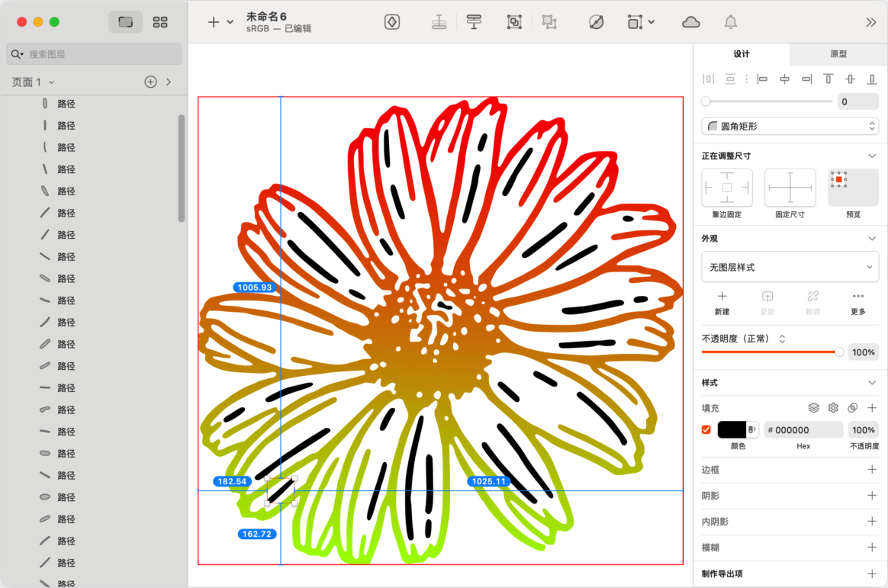This screenshot has width=888, height=588.
Task: Click distribute vertically icon
Action: tap(730, 79)
